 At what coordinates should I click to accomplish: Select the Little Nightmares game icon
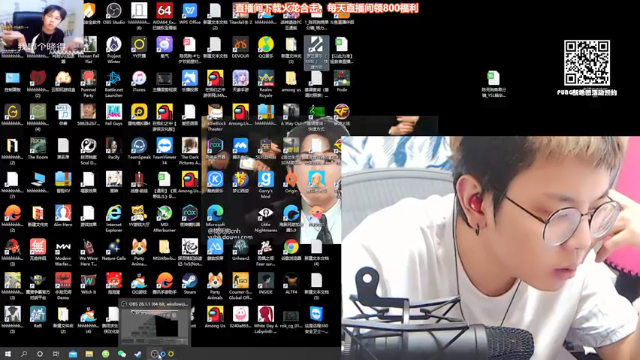click(x=266, y=218)
